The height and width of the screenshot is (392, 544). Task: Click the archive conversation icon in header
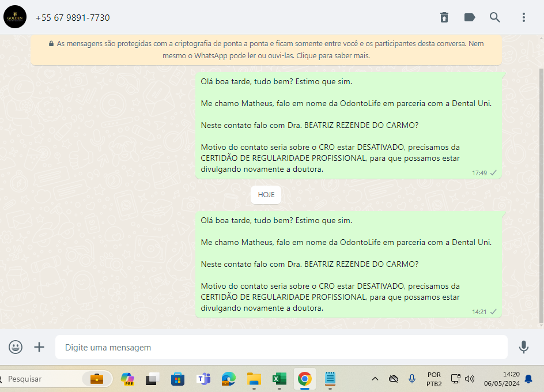[444, 17]
